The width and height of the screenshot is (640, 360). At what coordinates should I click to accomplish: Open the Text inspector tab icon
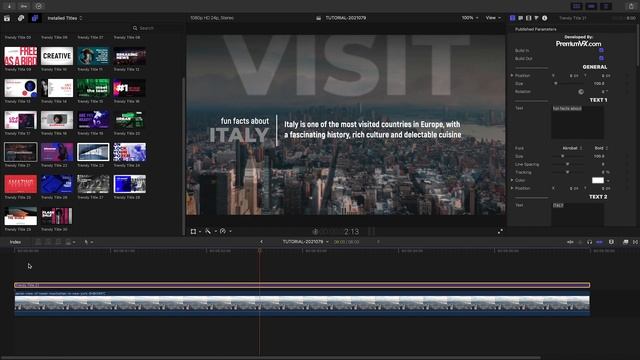(520, 18)
